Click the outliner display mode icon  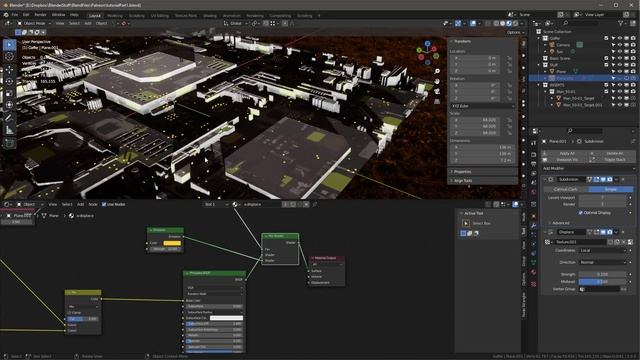(x=549, y=24)
